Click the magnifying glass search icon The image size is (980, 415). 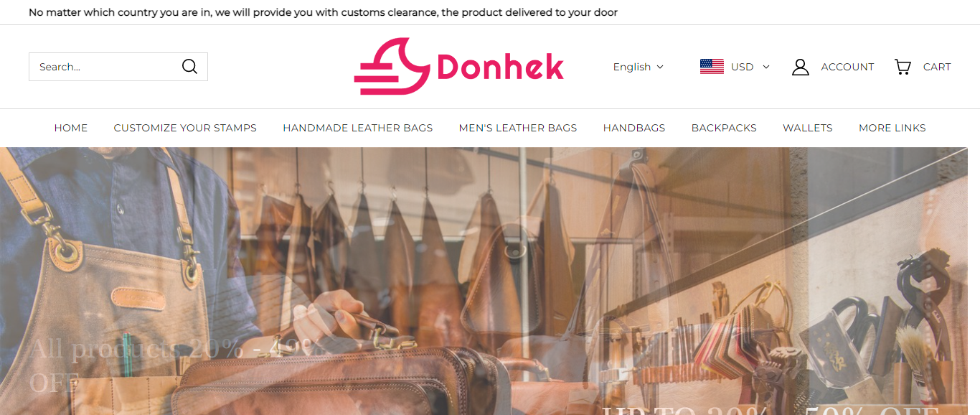pos(189,67)
